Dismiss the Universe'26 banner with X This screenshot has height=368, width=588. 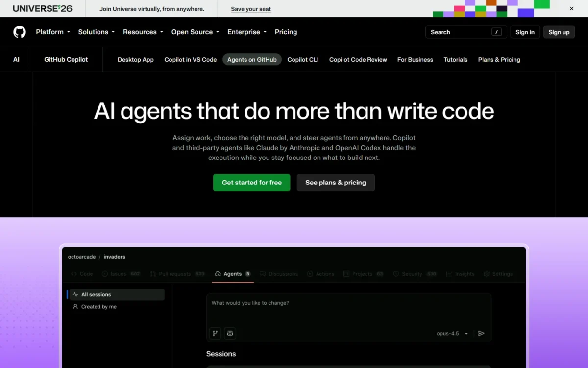pos(571,9)
